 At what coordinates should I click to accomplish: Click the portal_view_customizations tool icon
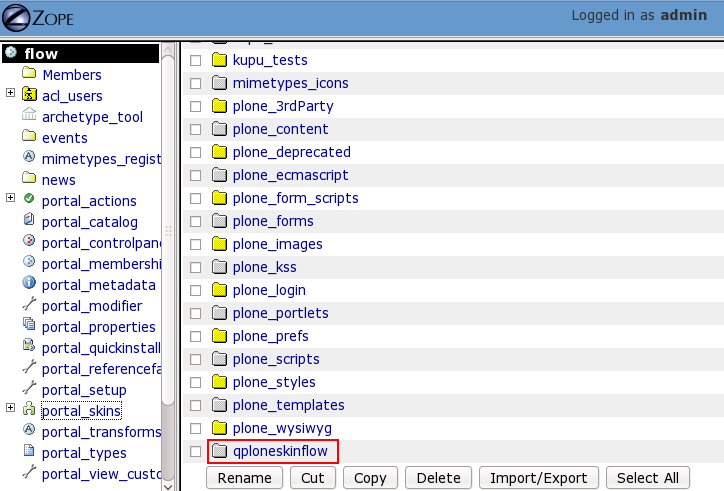coord(29,472)
